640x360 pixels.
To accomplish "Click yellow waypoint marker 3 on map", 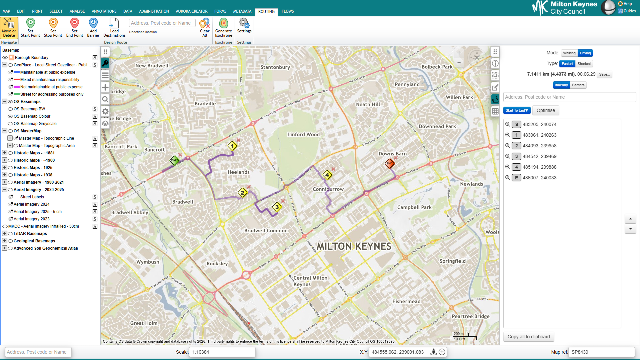I will tap(277, 207).
